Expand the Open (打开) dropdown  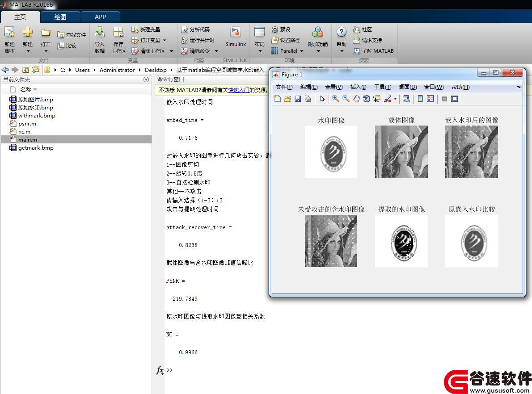pos(46,51)
